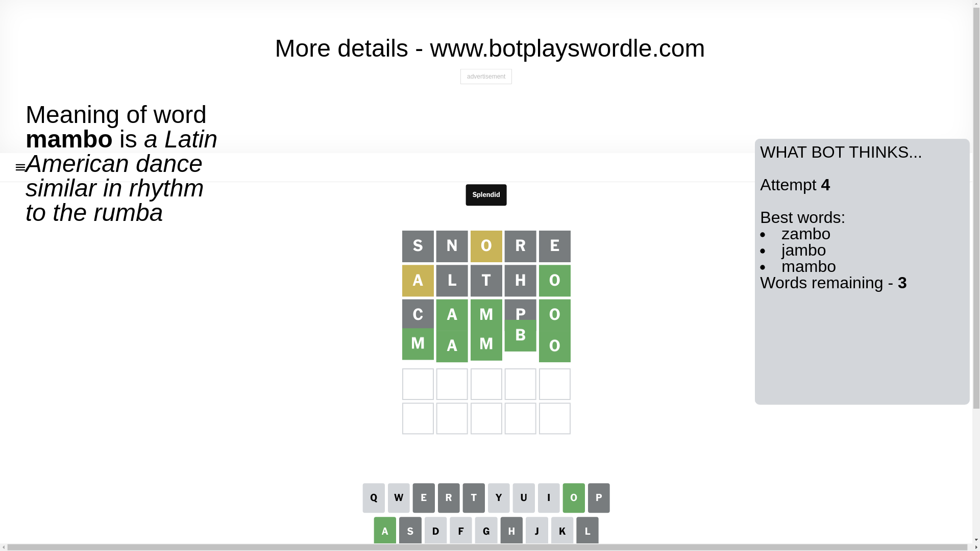
Task: Select the yellow O tile in SNORE row
Action: pos(486,246)
